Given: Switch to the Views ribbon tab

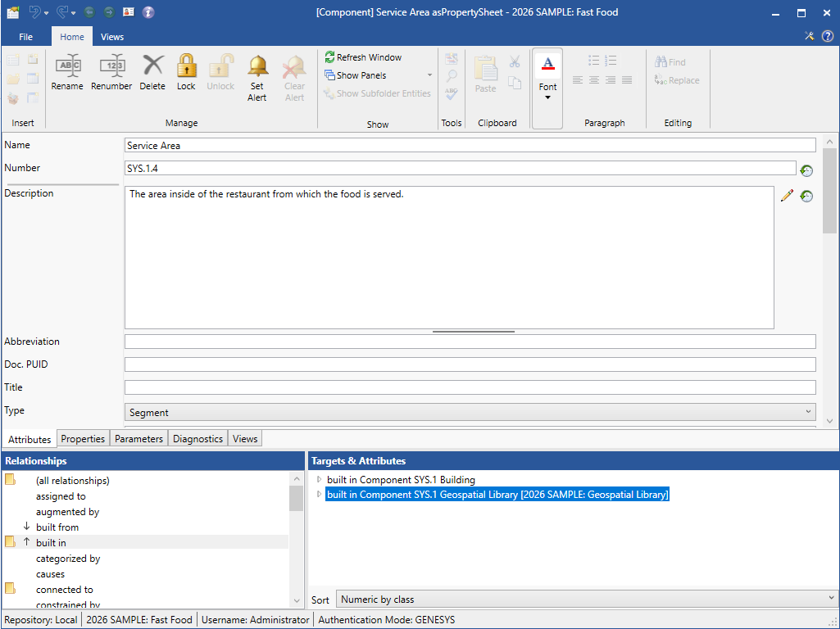Looking at the screenshot, I should [x=112, y=37].
